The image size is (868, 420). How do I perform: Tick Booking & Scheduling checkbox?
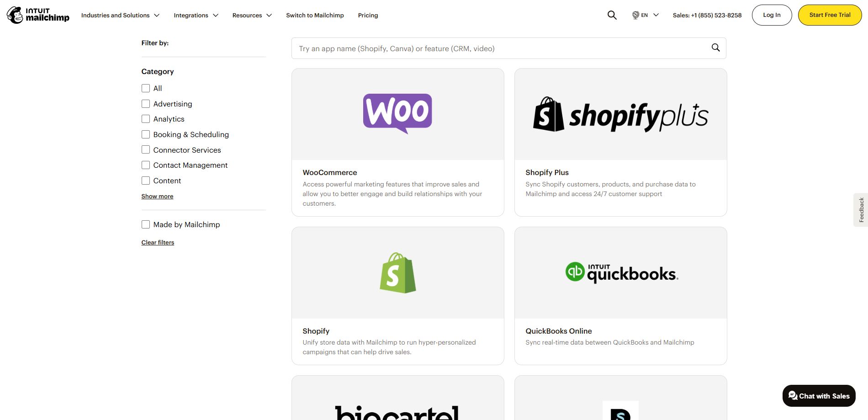(x=146, y=134)
